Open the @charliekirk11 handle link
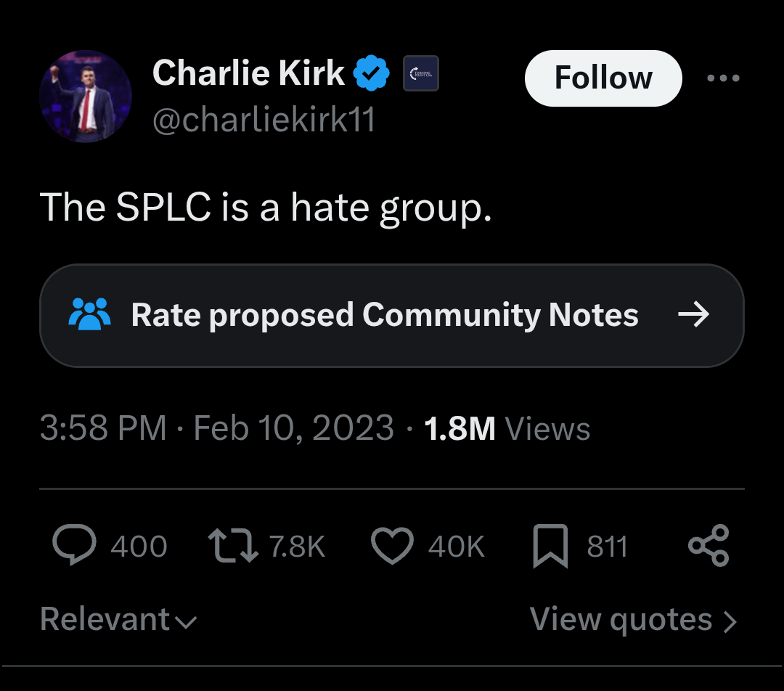This screenshot has width=784, height=691. (264, 120)
